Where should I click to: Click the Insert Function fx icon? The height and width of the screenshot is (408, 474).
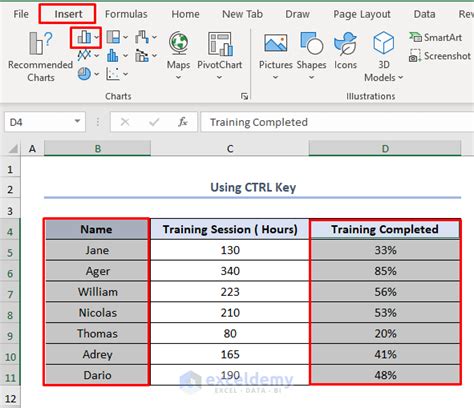pos(183,122)
